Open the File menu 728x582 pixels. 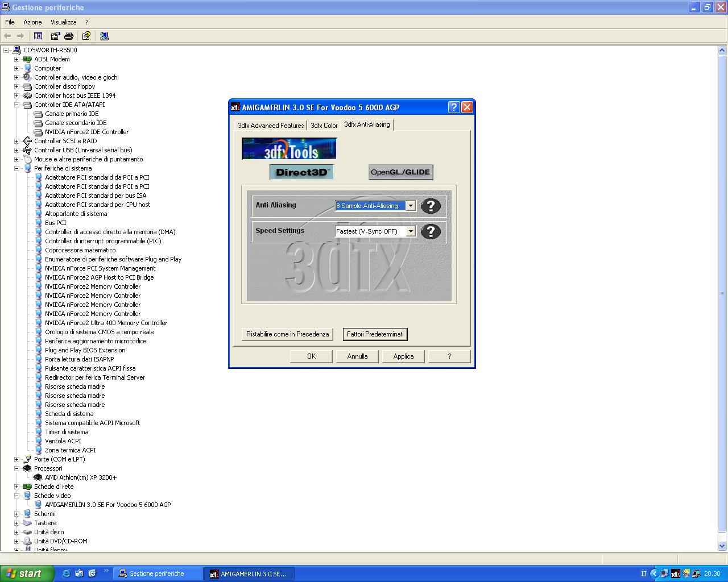(10, 22)
